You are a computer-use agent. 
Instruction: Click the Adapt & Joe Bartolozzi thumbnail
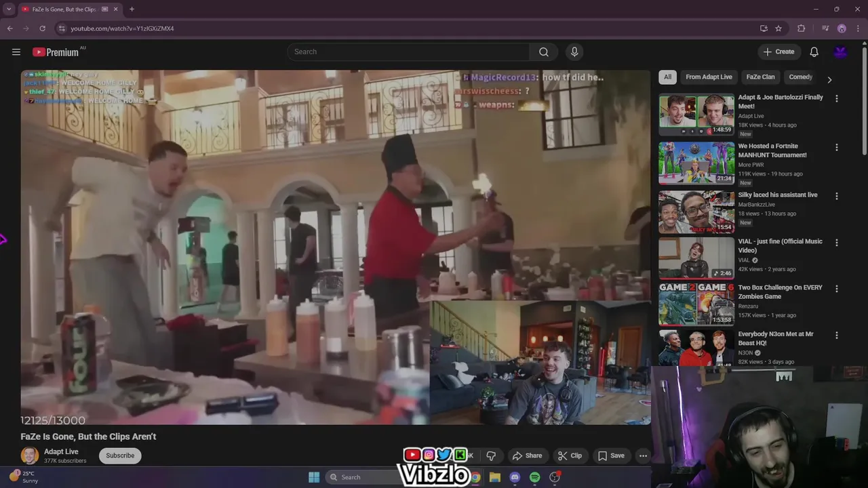point(696,115)
